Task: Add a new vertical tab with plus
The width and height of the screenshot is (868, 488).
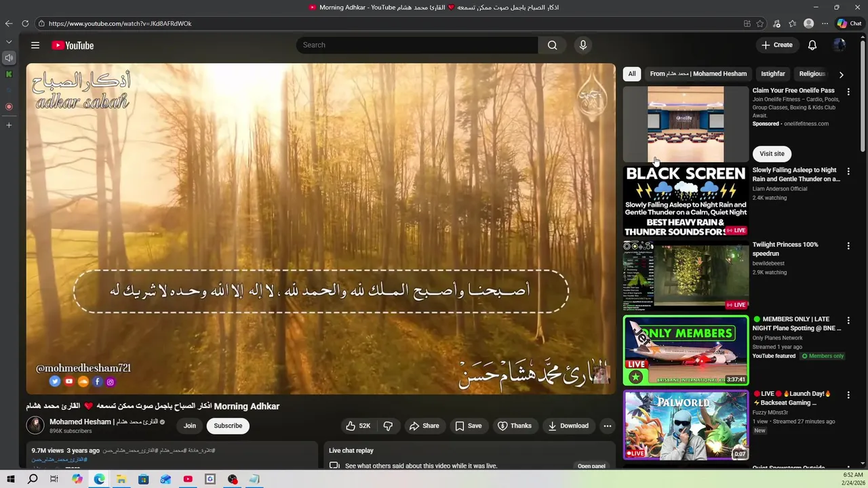Action: tap(9, 125)
